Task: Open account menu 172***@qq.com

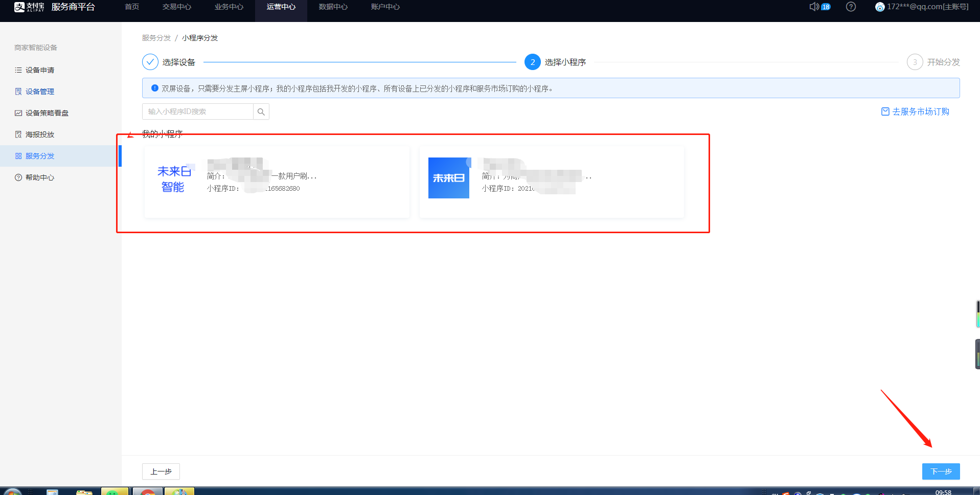Action: pyautogui.click(x=928, y=7)
